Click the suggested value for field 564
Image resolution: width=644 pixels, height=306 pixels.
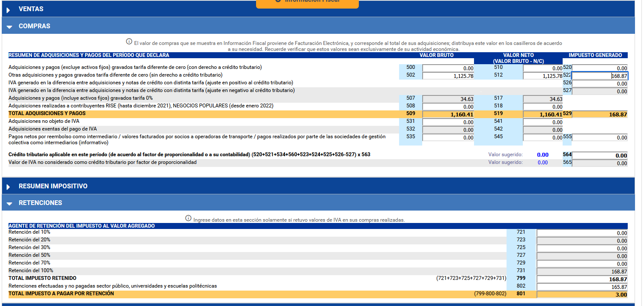coord(543,155)
